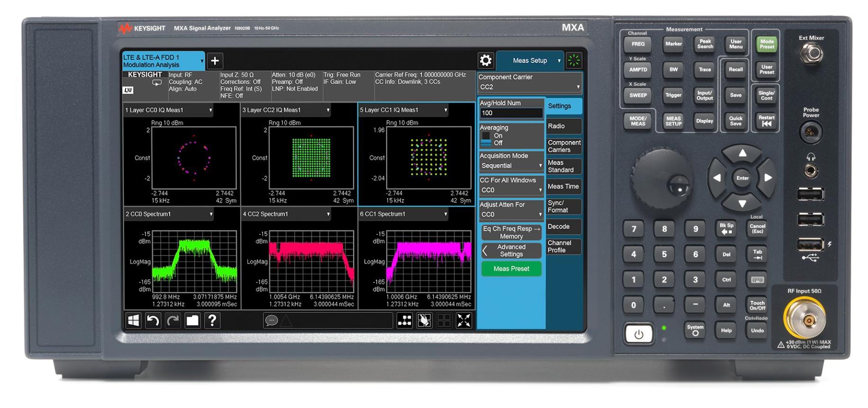Click the full screen expand icon
This screenshot has height=408, width=868.
tap(463, 320)
